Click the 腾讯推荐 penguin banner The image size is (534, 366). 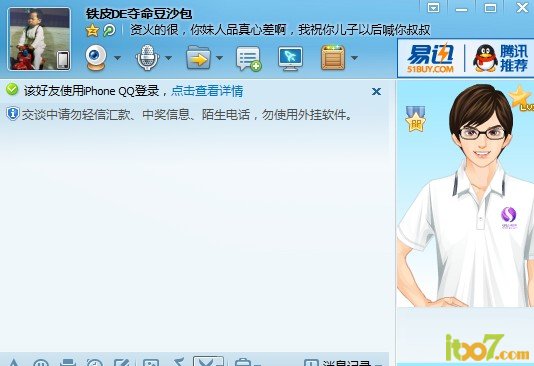(500, 59)
